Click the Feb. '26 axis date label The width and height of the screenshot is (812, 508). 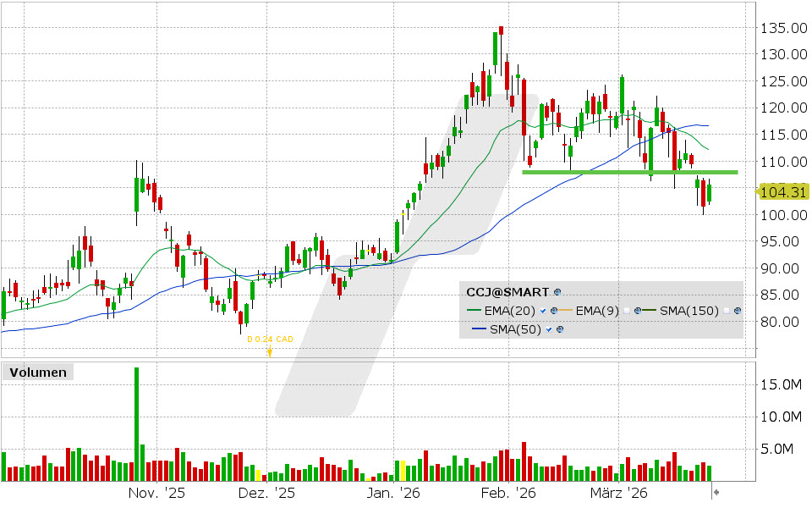click(508, 491)
